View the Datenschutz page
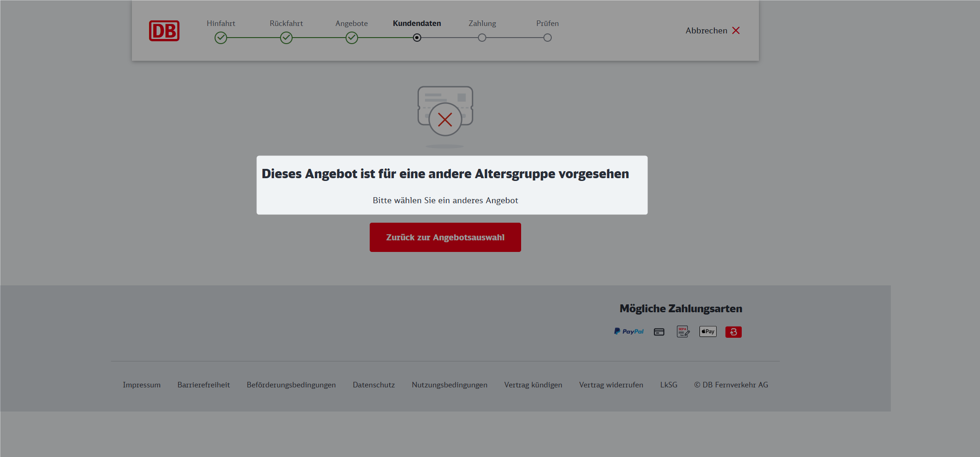Image resolution: width=980 pixels, height=457 pixels. click(373, 385)
